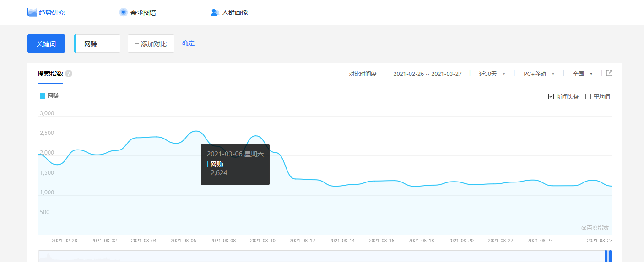Expand the 全国 region dropdown
This screenshot has height=262, width=644.
pos(583,74)
